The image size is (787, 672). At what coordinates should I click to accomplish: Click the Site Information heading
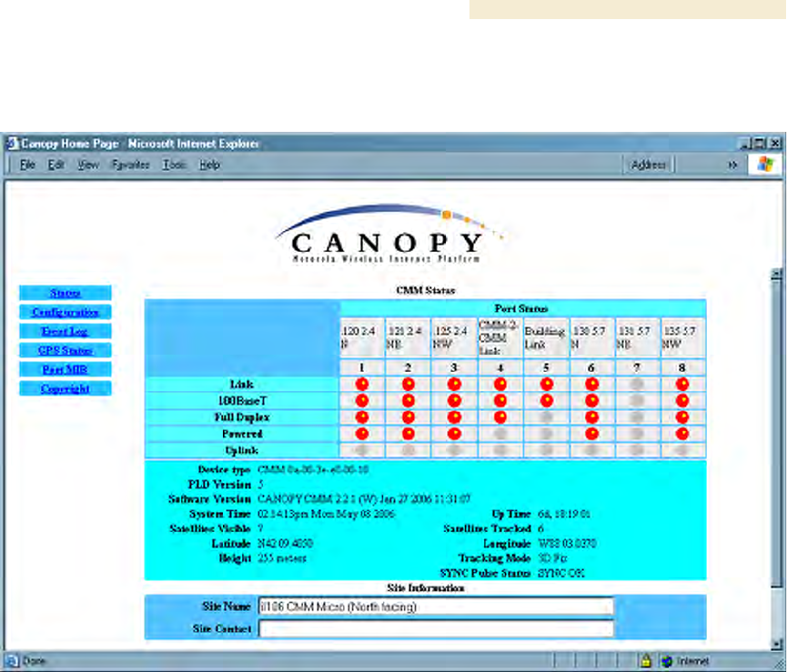coord(425,587)
